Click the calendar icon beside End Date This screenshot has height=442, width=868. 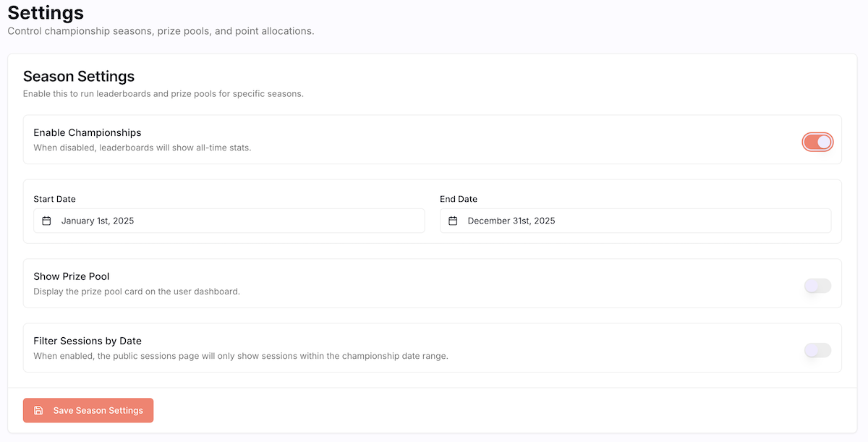pyautogui.click(x=454, y=221)
